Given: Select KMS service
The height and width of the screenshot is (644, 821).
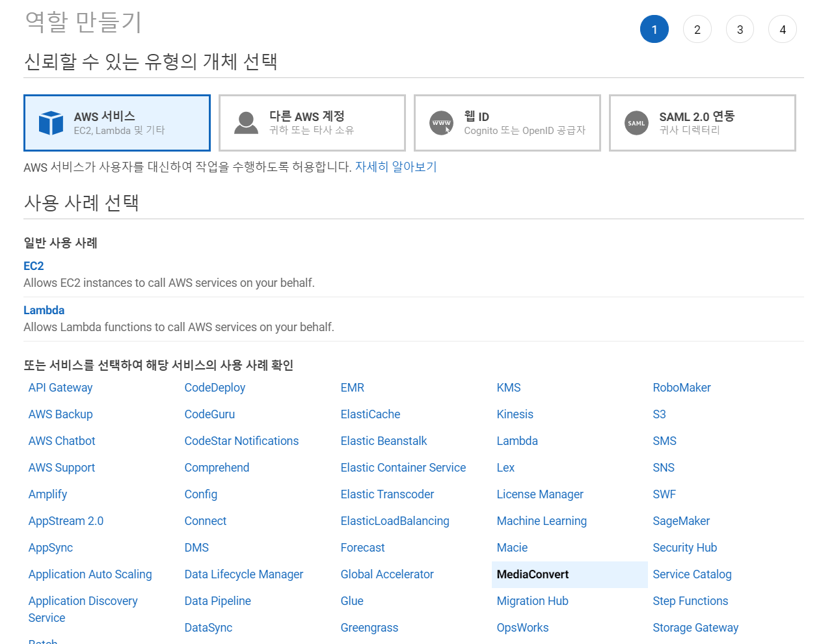Looking at the screenshot, I should click(509, 388).
